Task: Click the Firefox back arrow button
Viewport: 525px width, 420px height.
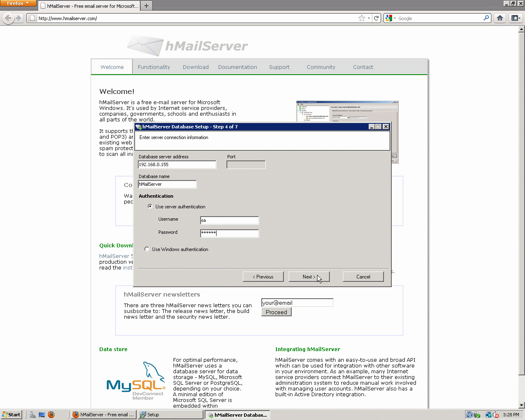Action: pos(8,18)
